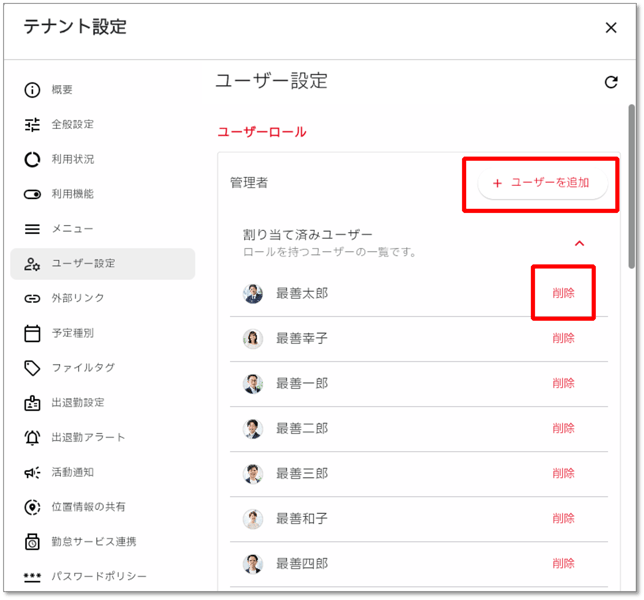This screenshot has width=644, height=600.
Task: Click the 位置情報の共有 location icon
Action: click(x=32, y=507)
